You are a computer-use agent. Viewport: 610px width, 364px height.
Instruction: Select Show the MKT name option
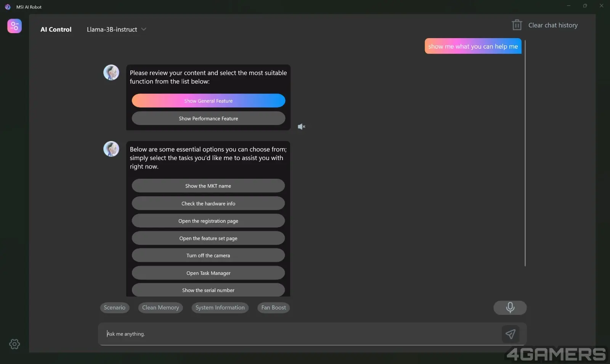click(x=208, y=186)
